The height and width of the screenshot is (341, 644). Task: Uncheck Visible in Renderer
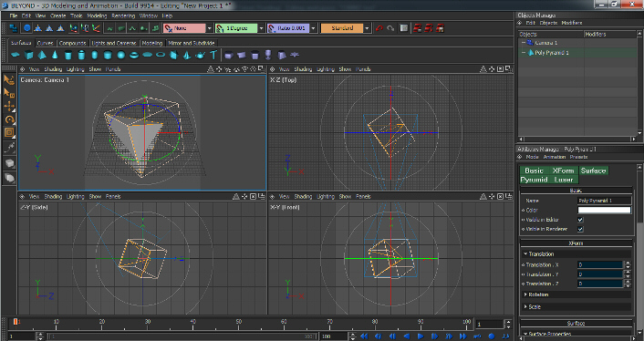click(580, 229)
